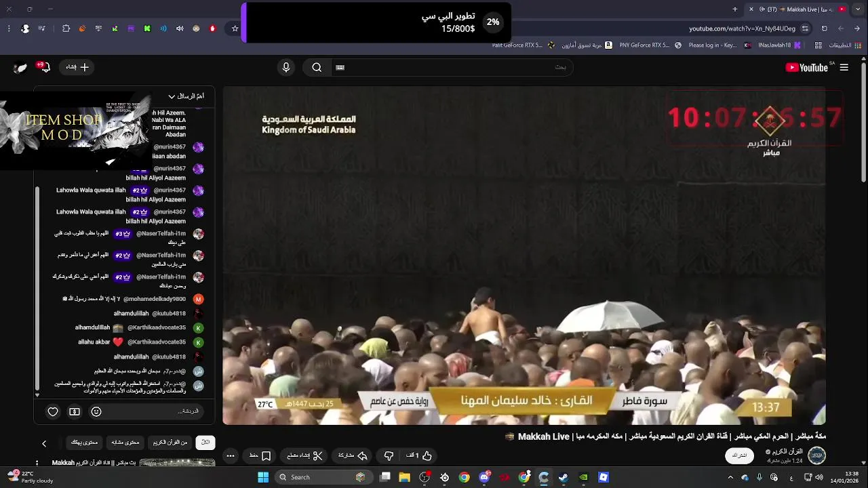Viewport: 868px width, 488px height.
Task: Open the YouTube hamburger guide menu
Action: click(x=844, y=67)
